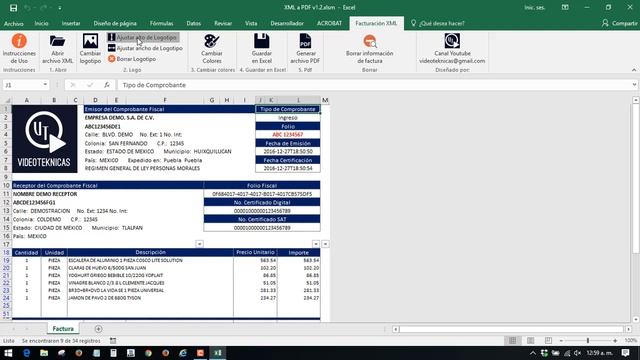This screenshot has width=640, height=360.
Task: Select the Factura sheet tab
Action: (63, 329)
